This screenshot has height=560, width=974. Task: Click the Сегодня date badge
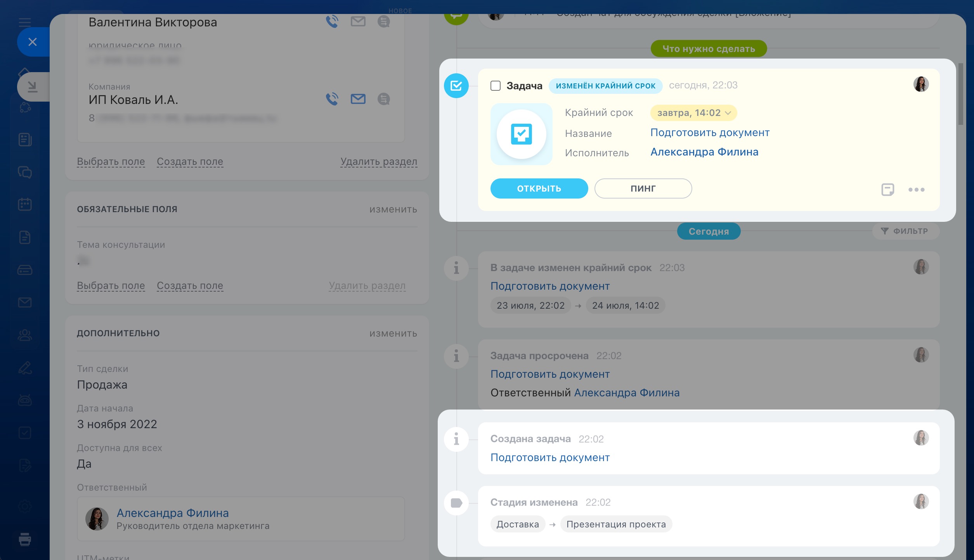(709, 232)
